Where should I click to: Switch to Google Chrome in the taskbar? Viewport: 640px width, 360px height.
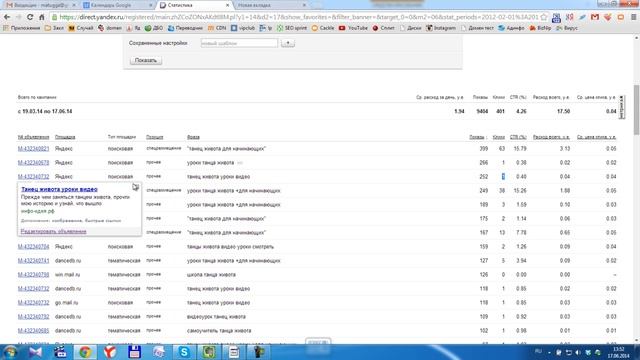[x=85, y=352]
